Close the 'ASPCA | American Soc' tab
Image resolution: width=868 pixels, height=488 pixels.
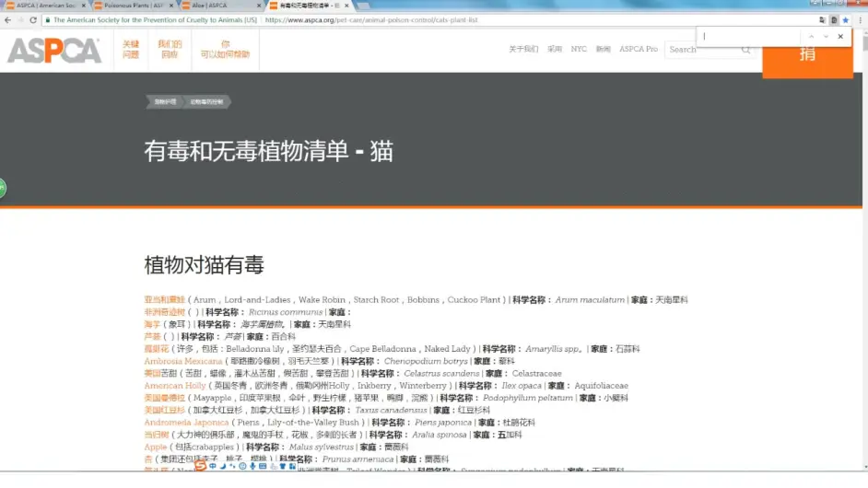[84, 6]
